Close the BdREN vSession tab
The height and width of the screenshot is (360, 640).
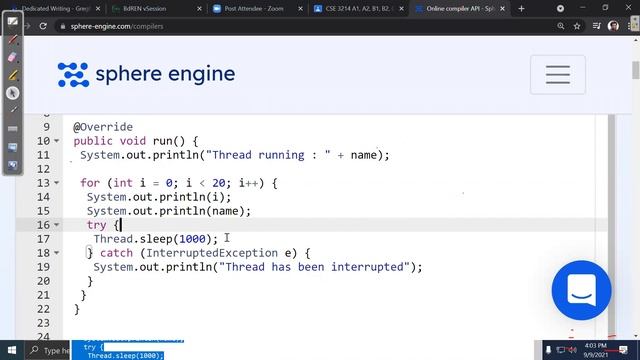[199, 9]
